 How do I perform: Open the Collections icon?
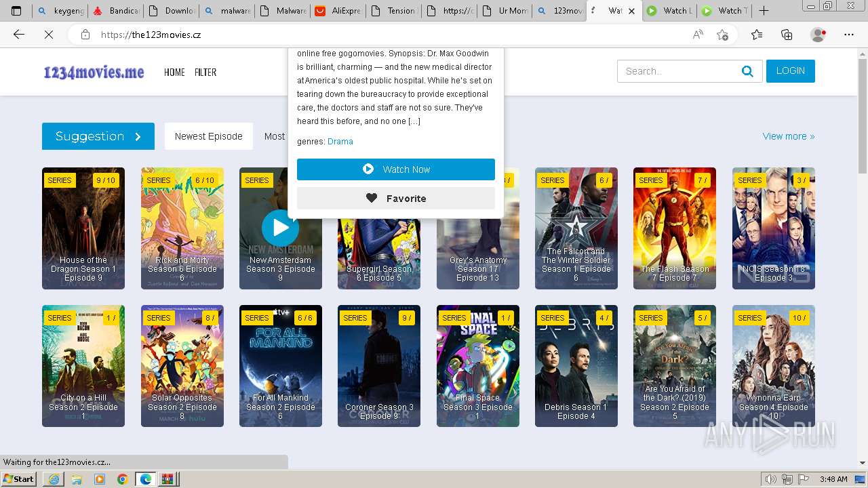tap(787, 35)
